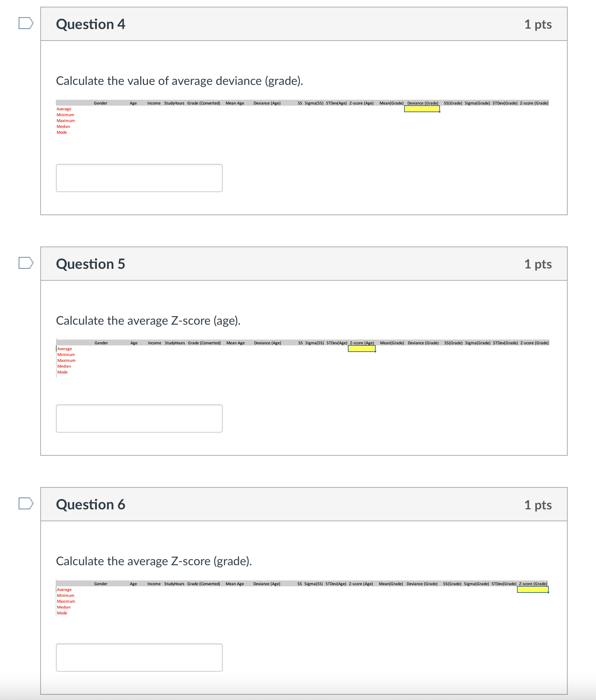Select the Average row label in Question 5

point(64,349)
